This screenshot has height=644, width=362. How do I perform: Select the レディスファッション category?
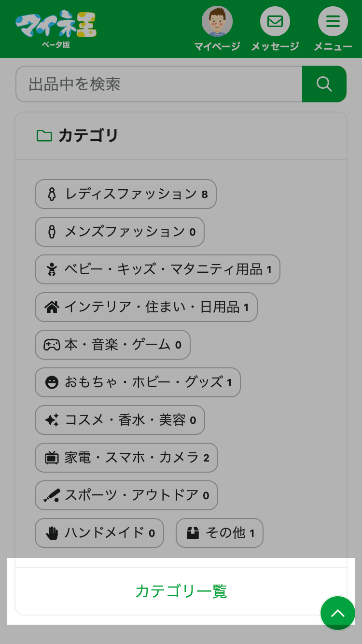pyautogui.click(x=125, y=194)
